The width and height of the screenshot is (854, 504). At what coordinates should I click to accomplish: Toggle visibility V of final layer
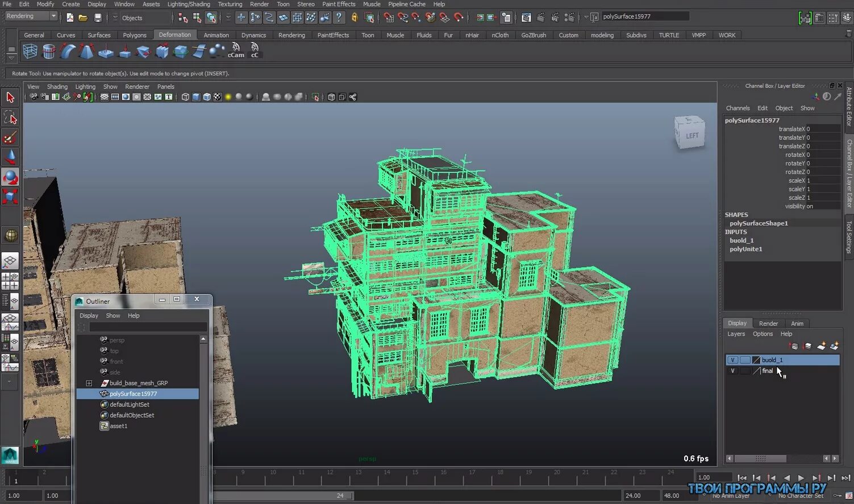[732, 371]
